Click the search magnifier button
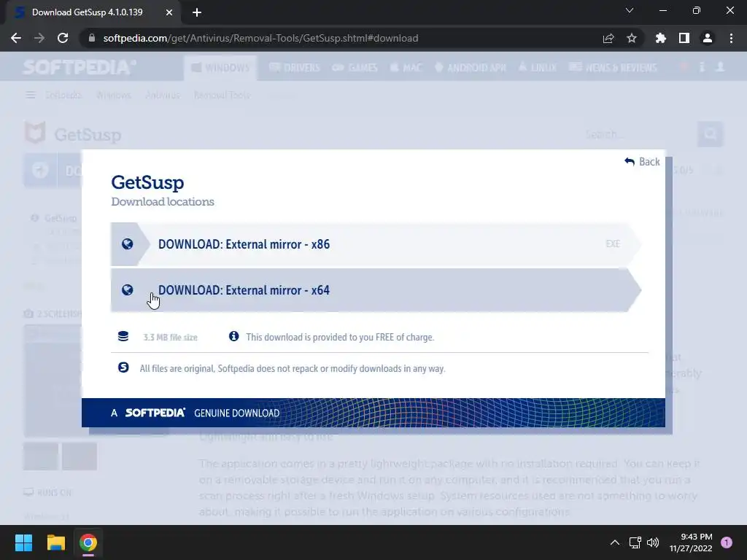The image size is (747, 560). (711, 134)
